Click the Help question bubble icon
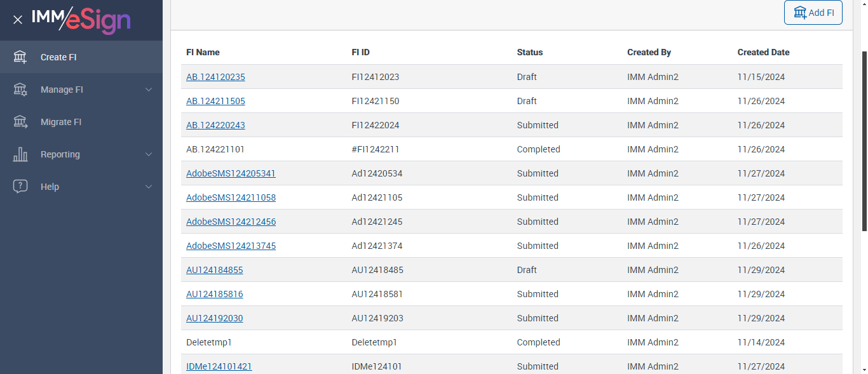Screen dimensions: 868x374 20,187
